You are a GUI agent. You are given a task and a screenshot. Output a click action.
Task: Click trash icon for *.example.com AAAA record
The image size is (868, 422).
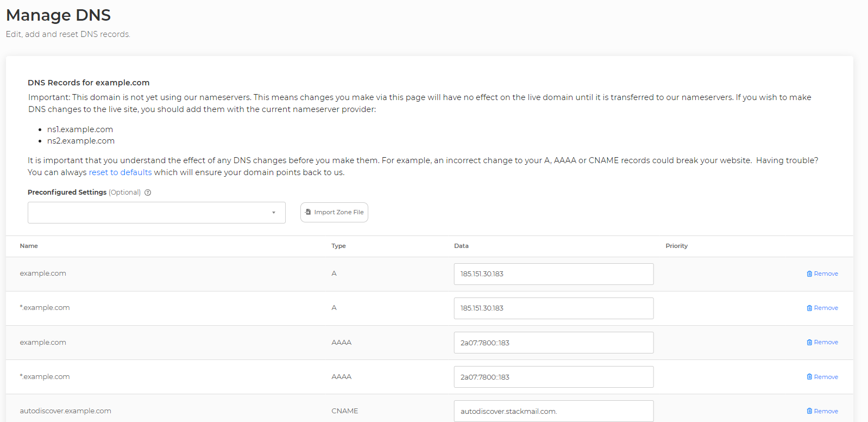click(809, 377)
